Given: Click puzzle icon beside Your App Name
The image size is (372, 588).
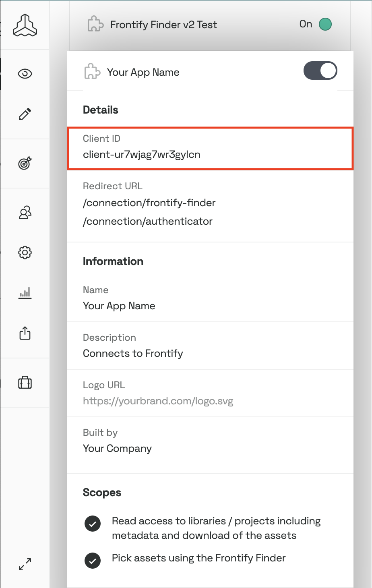Looking at the screenshot, I should coord(92,72).
